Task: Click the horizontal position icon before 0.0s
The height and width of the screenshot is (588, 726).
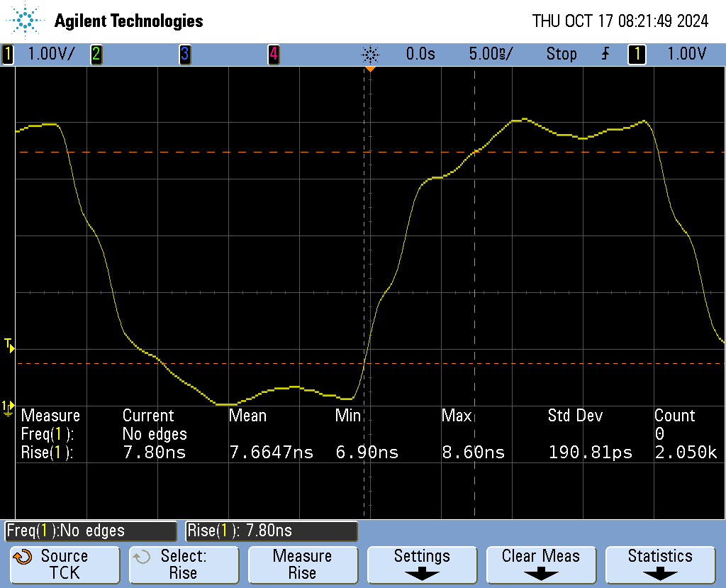Action: tap(370, 54)
